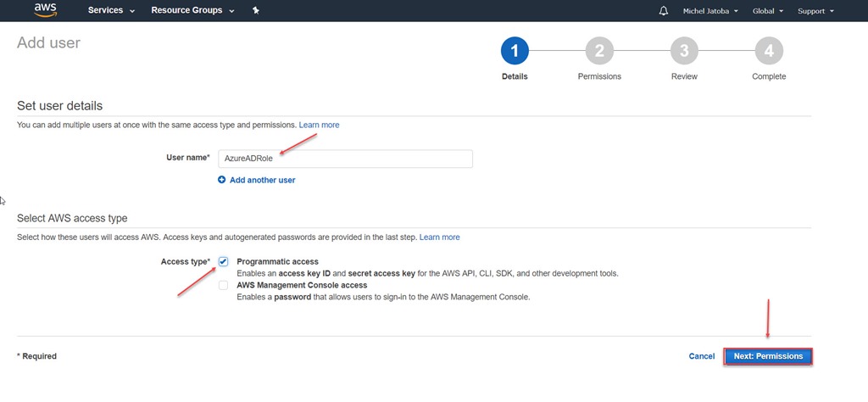Image resolution: width=868 pixels, height=402 pixels.
Task: Uncheck the Programmatic access checkbox
Action: point(223,262)
